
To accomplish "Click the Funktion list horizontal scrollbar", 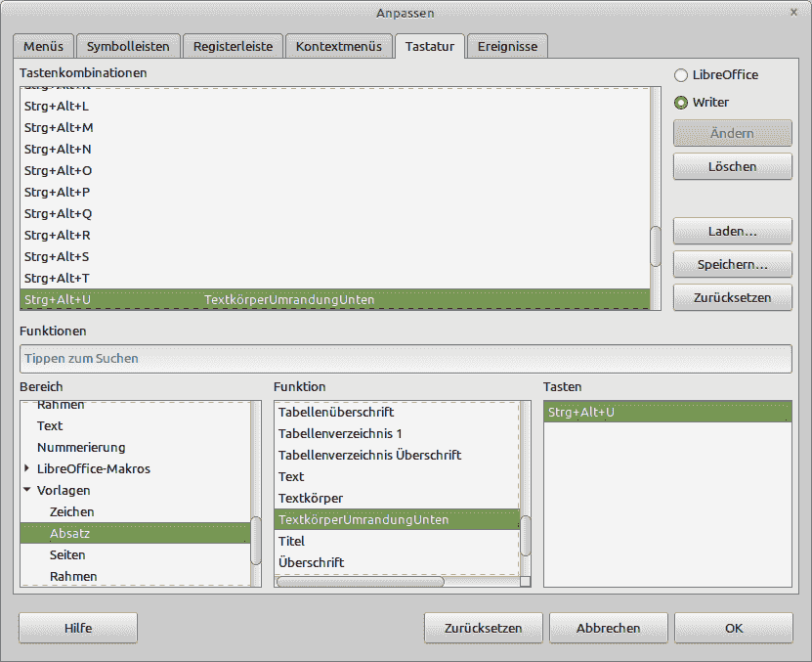I will pos(360,581).
